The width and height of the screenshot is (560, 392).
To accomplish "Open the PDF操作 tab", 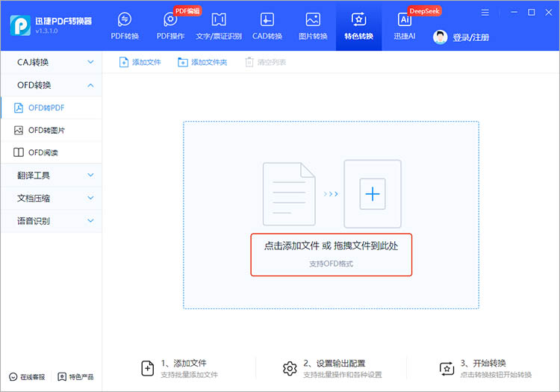I will coord(170,25).
